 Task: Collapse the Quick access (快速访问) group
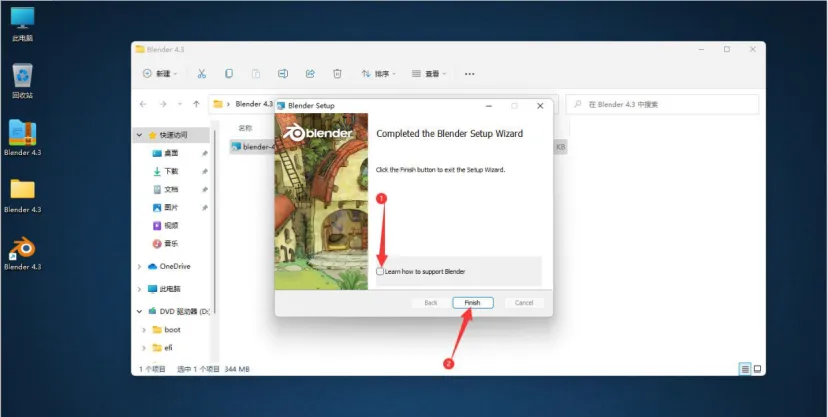[139, 135]
